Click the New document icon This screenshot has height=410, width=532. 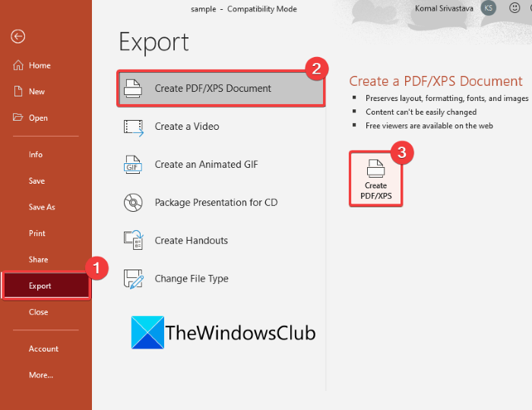pos(18,91)
